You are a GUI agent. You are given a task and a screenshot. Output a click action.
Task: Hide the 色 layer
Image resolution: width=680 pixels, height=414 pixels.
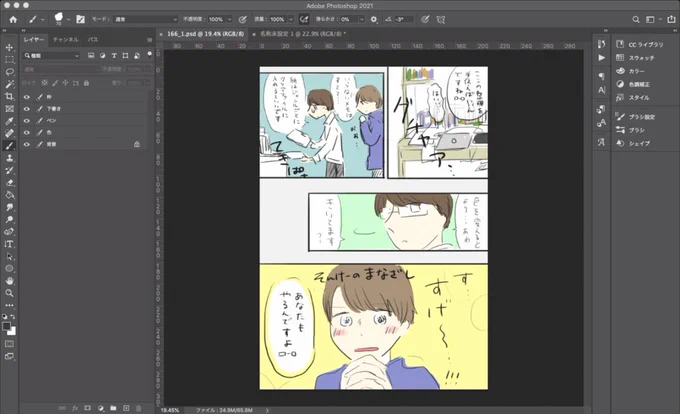(27, 132)
